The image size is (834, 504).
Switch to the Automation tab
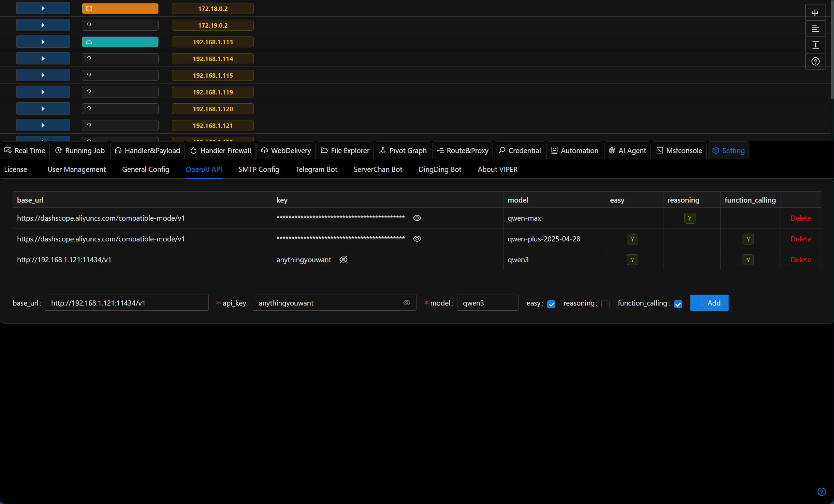(x=575, y=150)
